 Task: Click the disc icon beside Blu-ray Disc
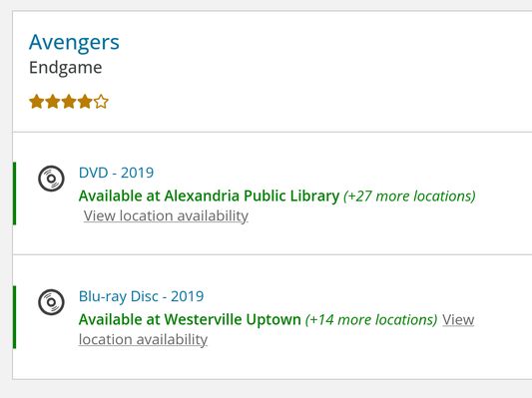51,302
